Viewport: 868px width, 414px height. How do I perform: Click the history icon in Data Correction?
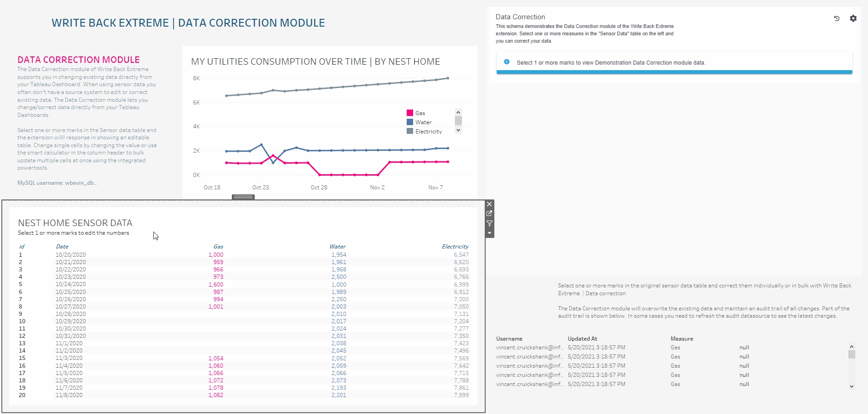pyautogui.click(x=837, y=19)
